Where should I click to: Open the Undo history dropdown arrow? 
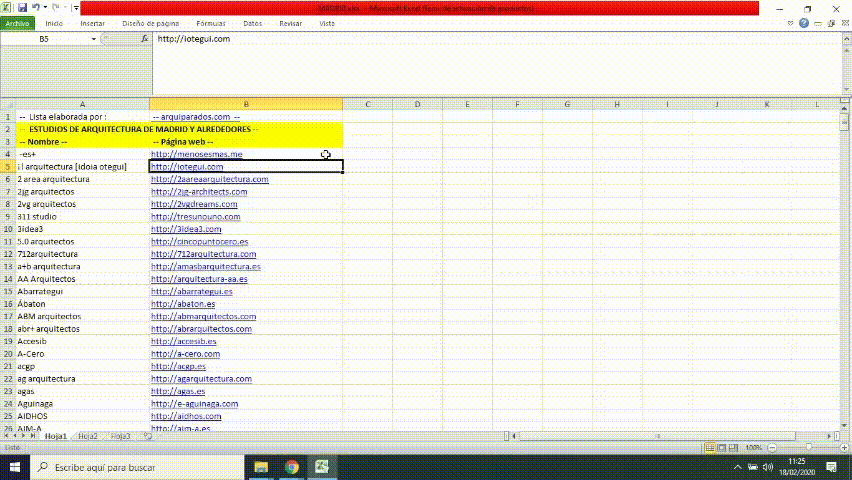[x=45, y=8]
